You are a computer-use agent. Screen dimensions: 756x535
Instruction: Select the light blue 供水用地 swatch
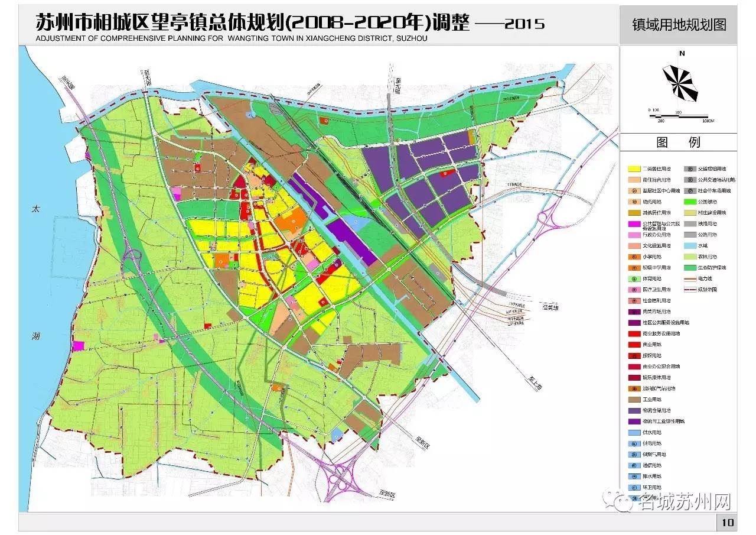coord(633,432)
